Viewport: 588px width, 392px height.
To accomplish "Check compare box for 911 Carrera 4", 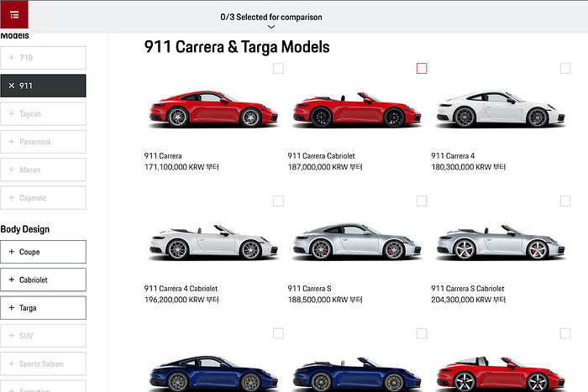I will click(565, 69).
